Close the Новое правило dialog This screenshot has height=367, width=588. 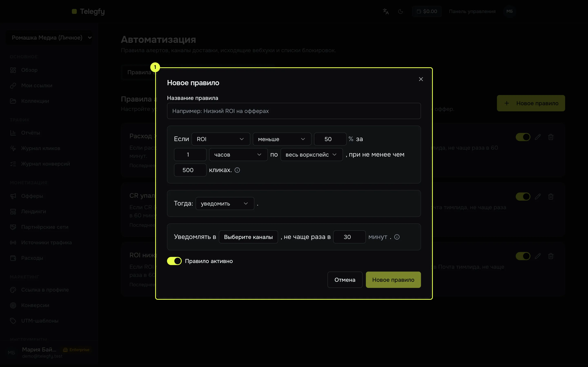(x=421, y=79)
